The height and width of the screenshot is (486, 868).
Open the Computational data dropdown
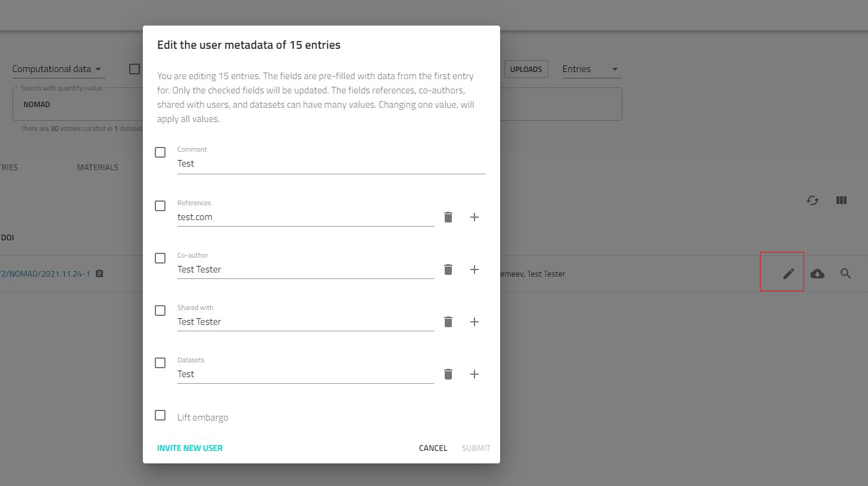[x=58, y=69]
